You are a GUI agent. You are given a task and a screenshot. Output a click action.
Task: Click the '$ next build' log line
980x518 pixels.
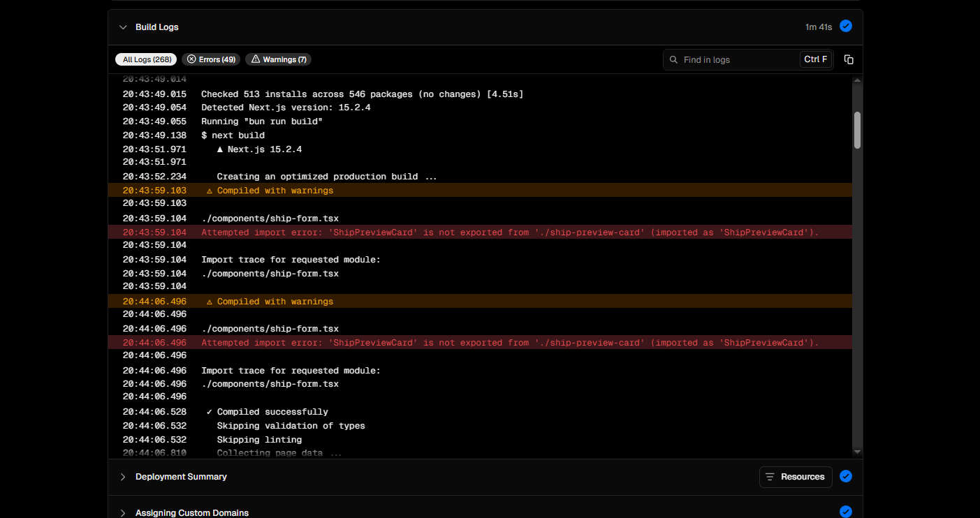click(x=480, y=135)
